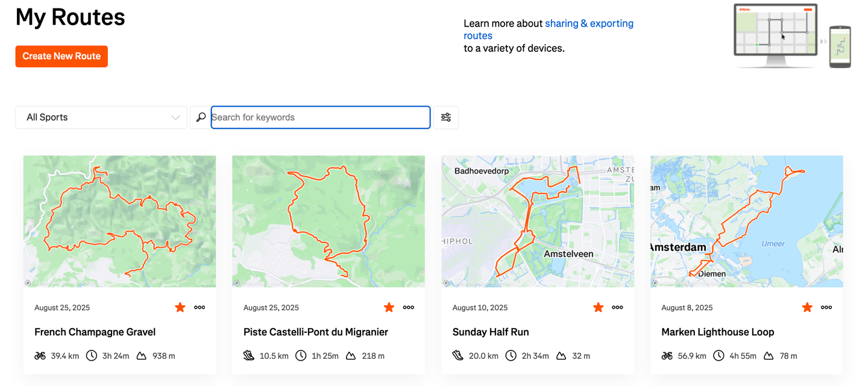Click the Sunday Half Run map thumbnail
Screen dimensions: 868x386
(538, 221)
